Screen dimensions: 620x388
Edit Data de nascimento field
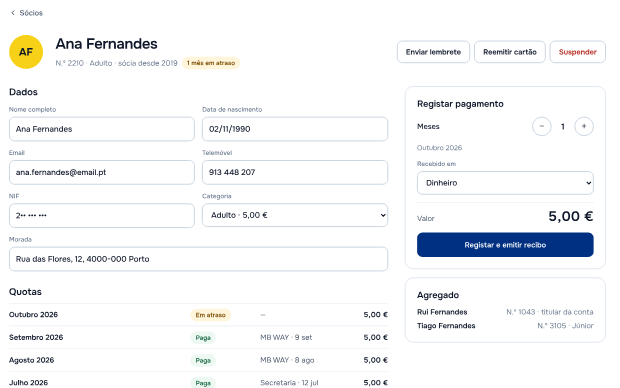coord(295,129)
